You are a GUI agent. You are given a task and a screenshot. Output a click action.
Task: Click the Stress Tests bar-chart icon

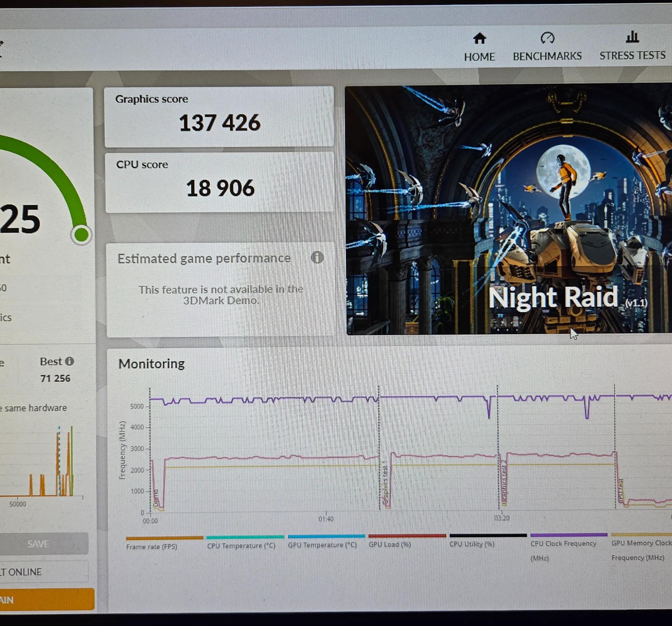coord(632,37)
